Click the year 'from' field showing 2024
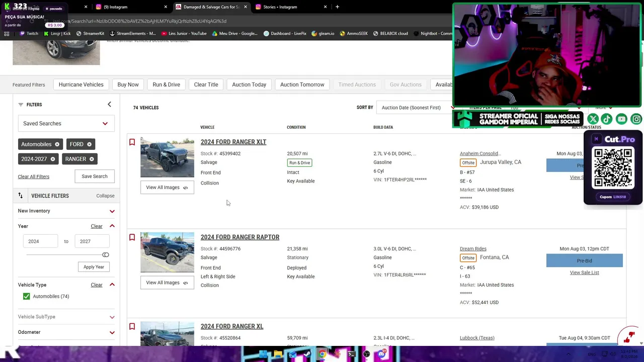Viewport: 644px width, 362px height. 40,241
